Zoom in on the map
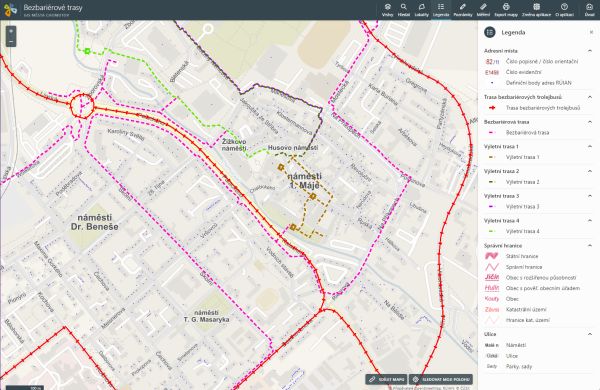The image size is (600, 390). (x=11, y=31)
